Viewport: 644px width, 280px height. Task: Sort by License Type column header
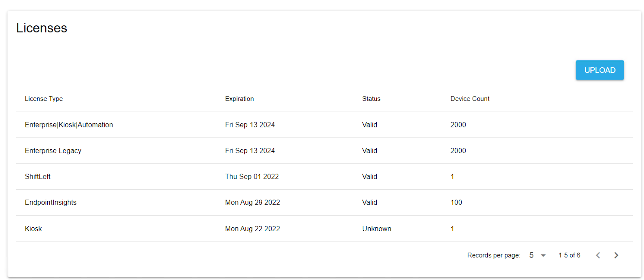click(x=44, y=99)
